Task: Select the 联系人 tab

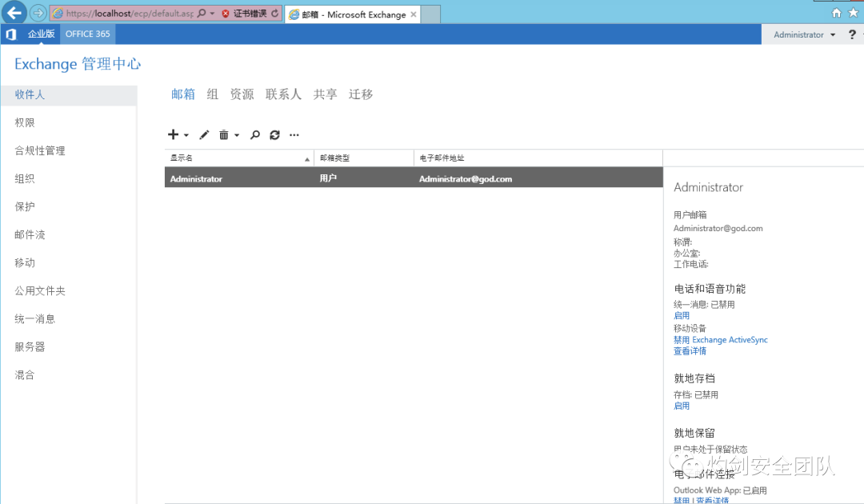Action: (283, 94)
